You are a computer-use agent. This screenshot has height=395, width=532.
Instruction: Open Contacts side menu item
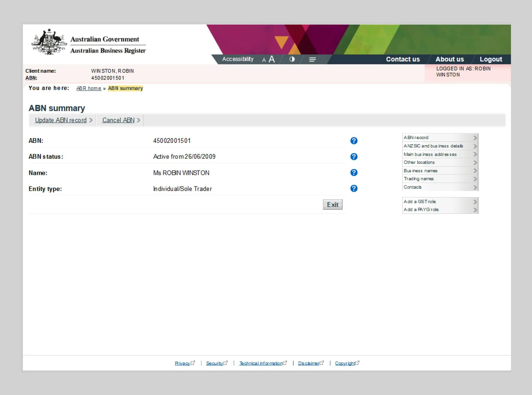(x=440, y=187)
